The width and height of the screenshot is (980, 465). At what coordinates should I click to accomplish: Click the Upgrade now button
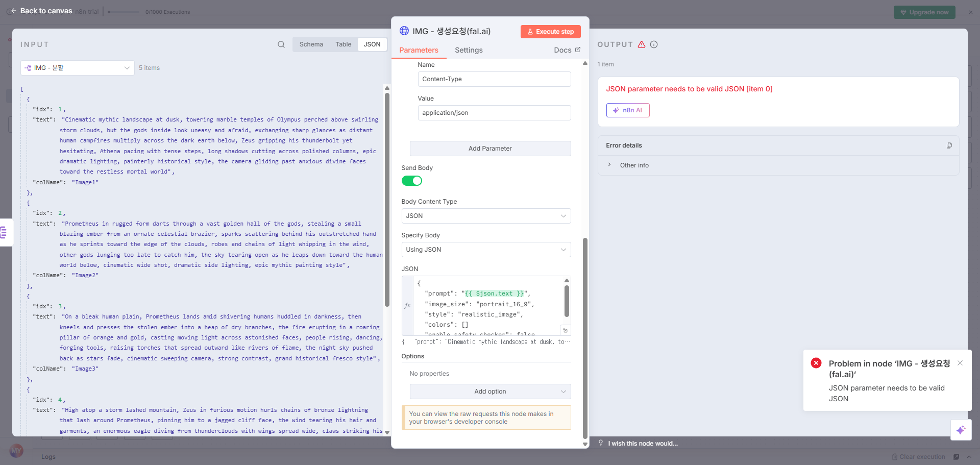point(924,12)
